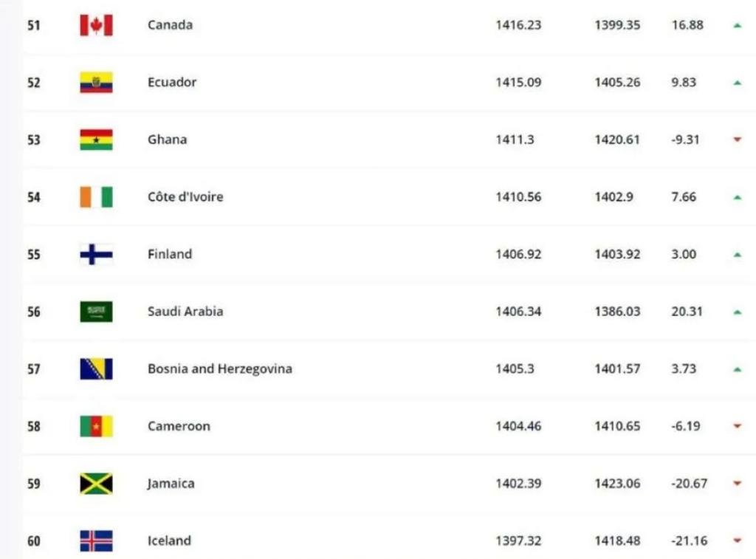Select the Ecuador flag icon
The image size is (756, 559).
(x=96, y=83)
